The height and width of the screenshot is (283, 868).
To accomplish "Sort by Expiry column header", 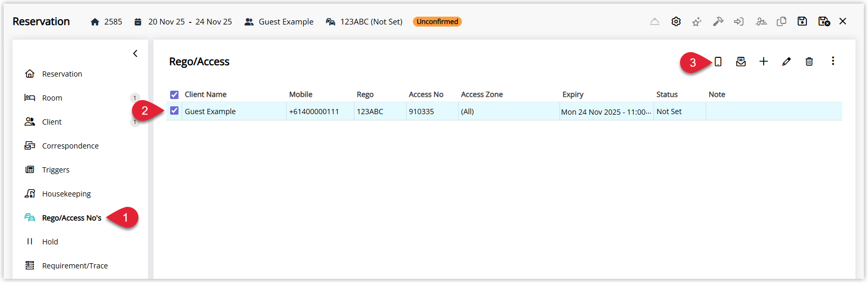I will click(573, 94).
